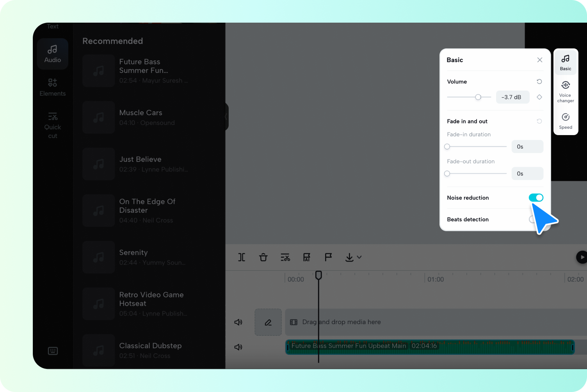587x392 pixels.
Task: Reset the Fade in and out settings
Action: (x=539, y=121)
